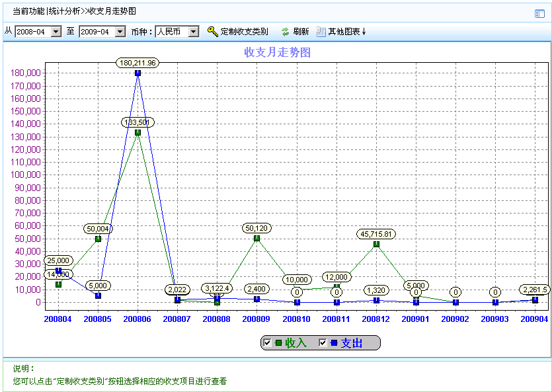
Task: Click the blue 支出 legend color swatch
Action: pyautogui.click(x=334, y=342)
